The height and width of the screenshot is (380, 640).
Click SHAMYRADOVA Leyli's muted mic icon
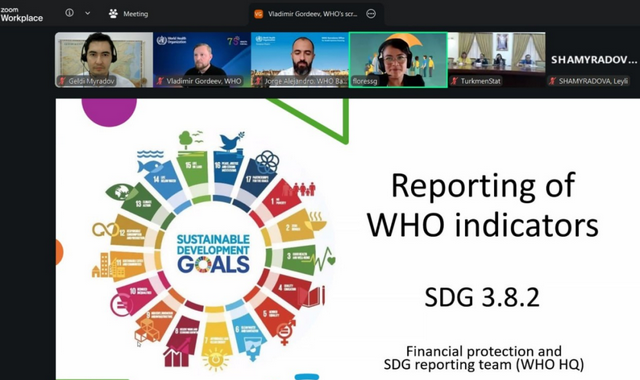552,81
